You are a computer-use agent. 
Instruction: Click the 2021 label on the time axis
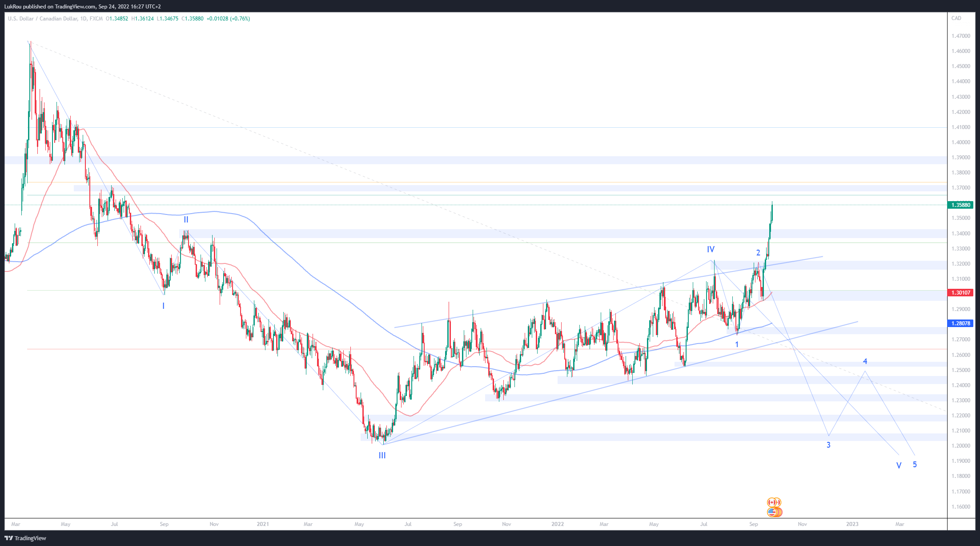click(263, 524)
